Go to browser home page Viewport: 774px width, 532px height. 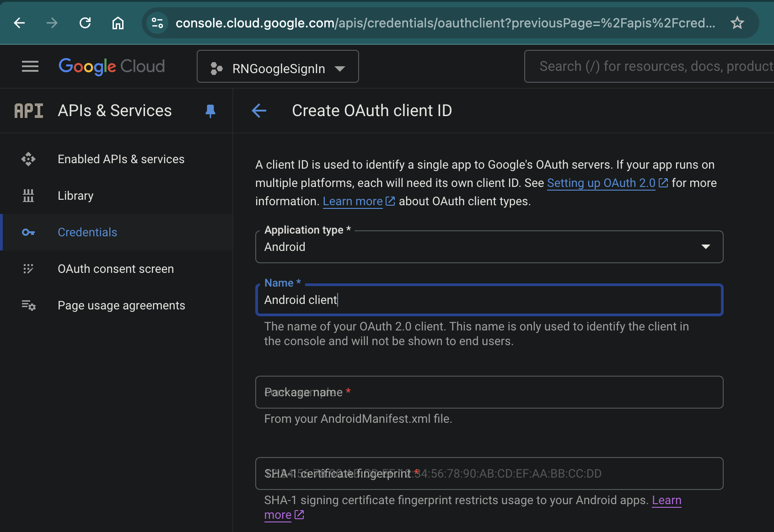click(x=118, y=23)
